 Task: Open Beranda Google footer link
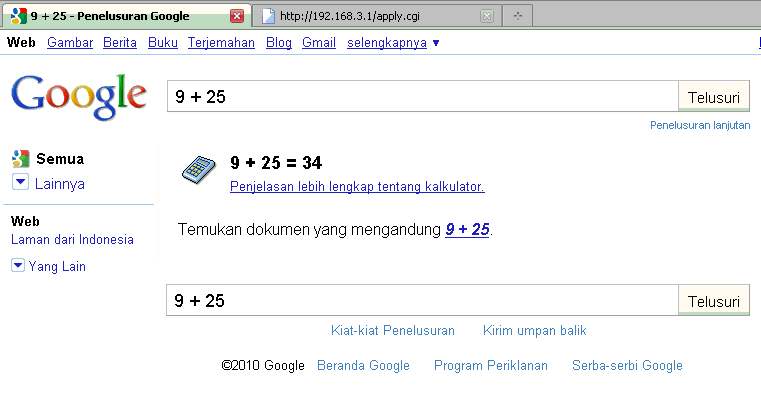click(363, 365)
